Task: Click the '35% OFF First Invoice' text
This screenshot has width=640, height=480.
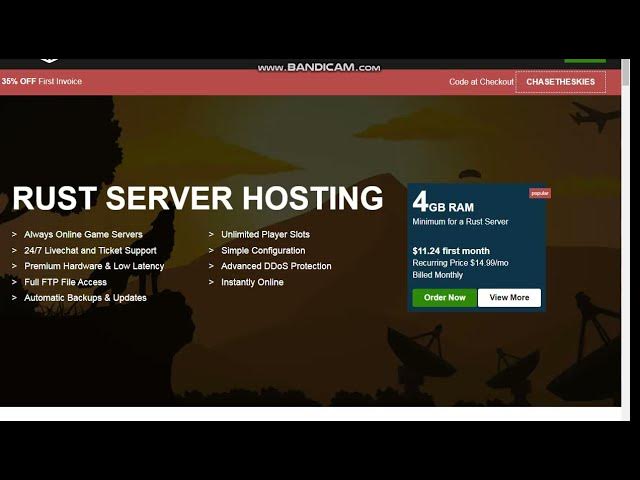Action: [x=42, y=81]
